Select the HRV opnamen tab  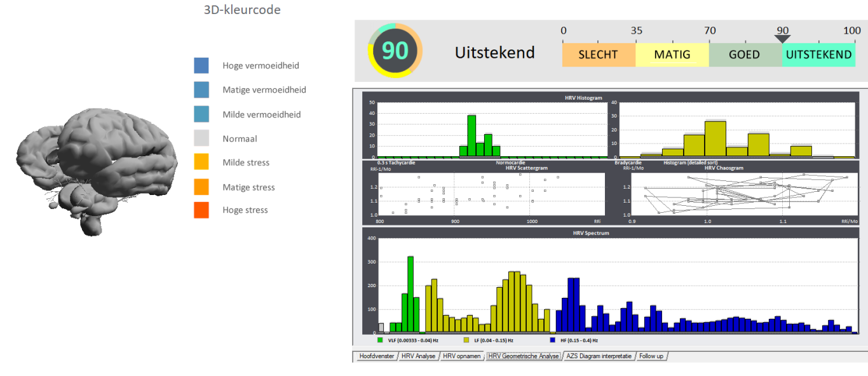click(x=461, y=356)
